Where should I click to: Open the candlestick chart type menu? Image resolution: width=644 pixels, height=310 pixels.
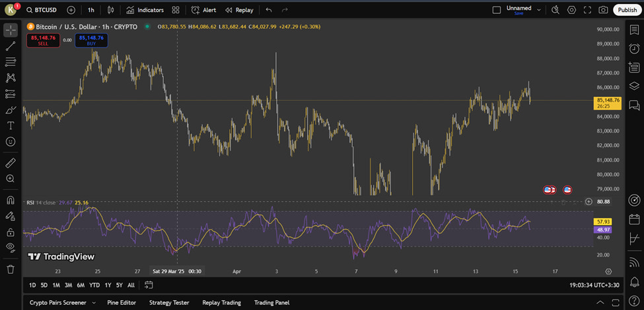pos(110,10)
